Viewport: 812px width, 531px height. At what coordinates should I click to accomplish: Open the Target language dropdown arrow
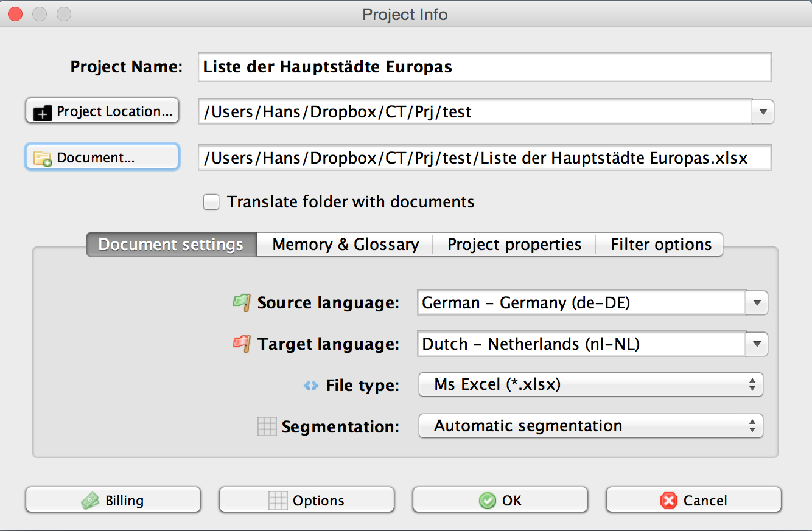pyautogui.click(x=757, y=344)
